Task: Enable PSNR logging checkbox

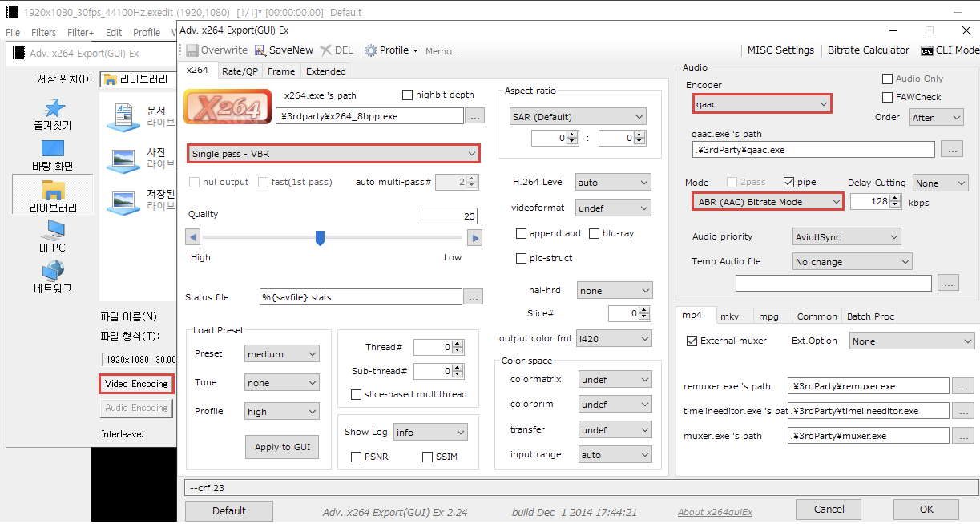Action: point(357,457)
